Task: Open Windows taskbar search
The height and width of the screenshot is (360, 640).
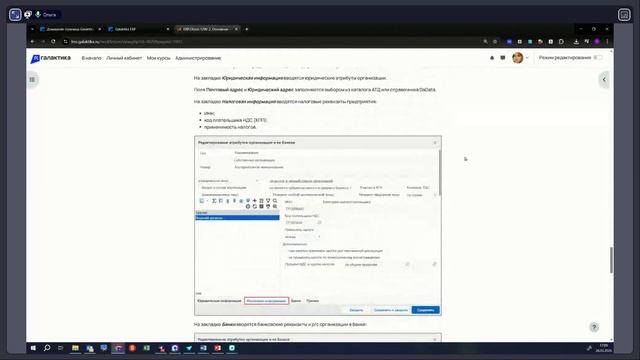Action: (x=47, y=348)
